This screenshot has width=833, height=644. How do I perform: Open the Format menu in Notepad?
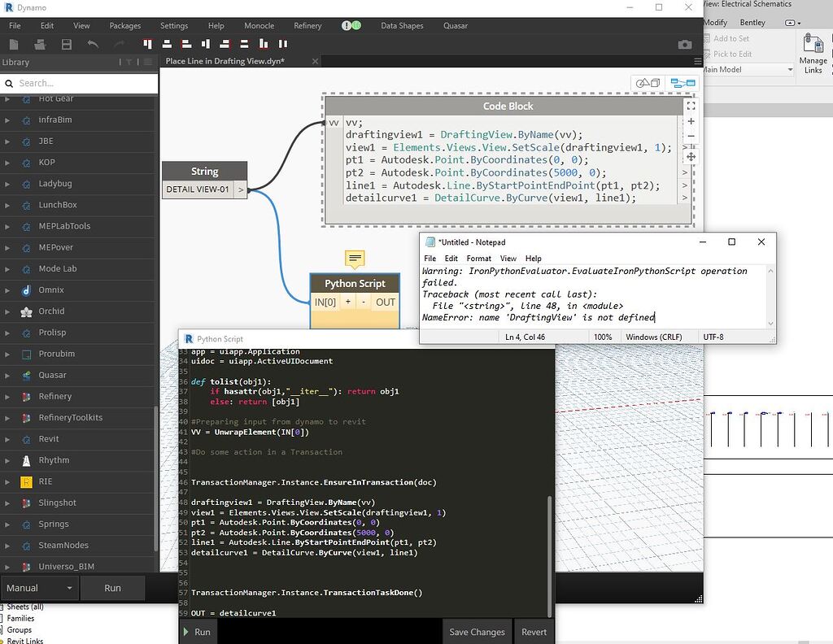[478, 258]
